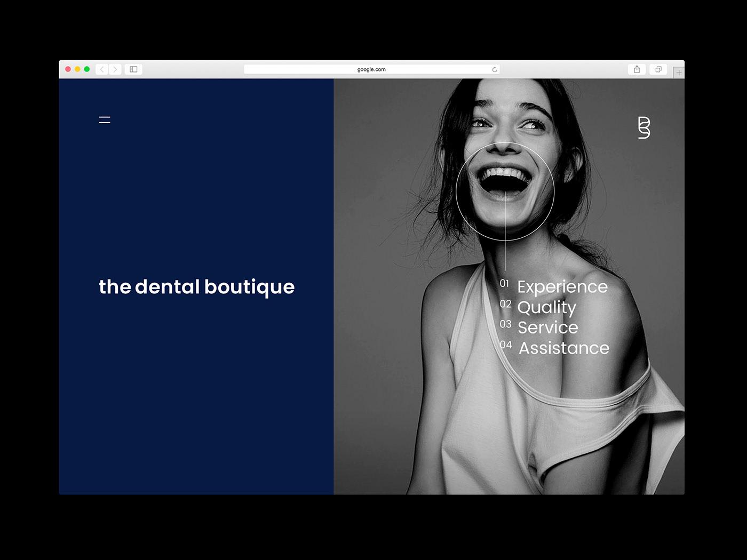Add a new tab with plus button
The image size is (747, 560).
click(679, 73)
